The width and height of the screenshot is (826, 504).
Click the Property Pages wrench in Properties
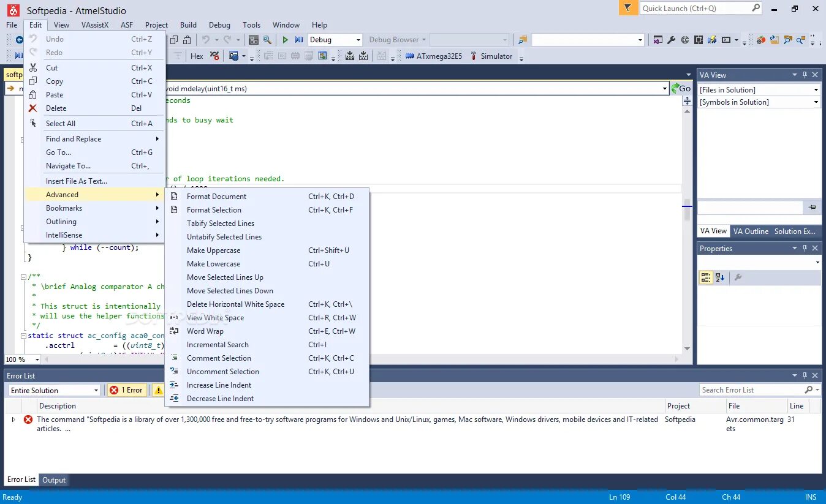point(738,277)
